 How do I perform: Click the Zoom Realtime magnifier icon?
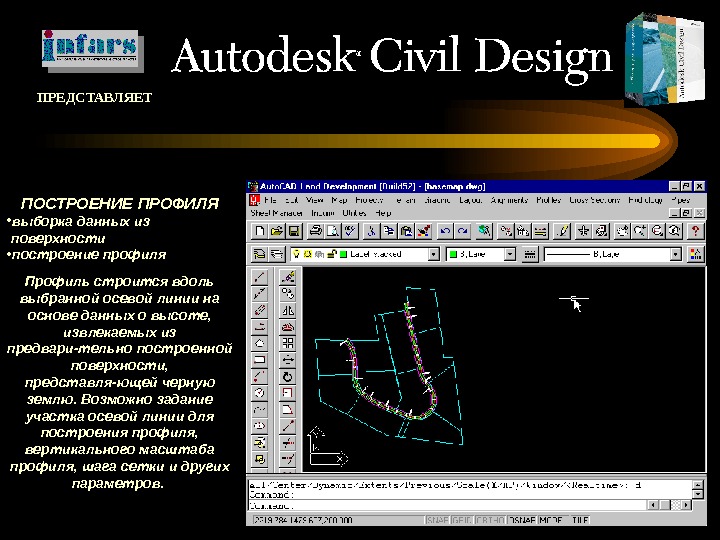640,231
